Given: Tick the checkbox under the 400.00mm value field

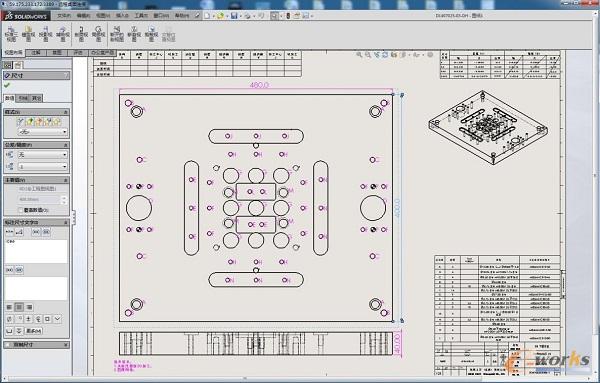Looking at the screenshot, I should [x=20, y=210].
